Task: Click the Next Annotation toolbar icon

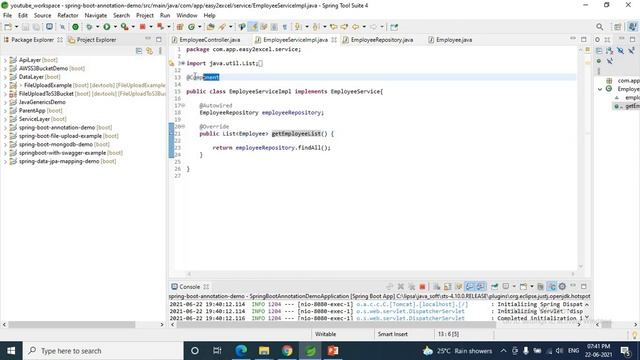Action: click(x=298, y=27)
